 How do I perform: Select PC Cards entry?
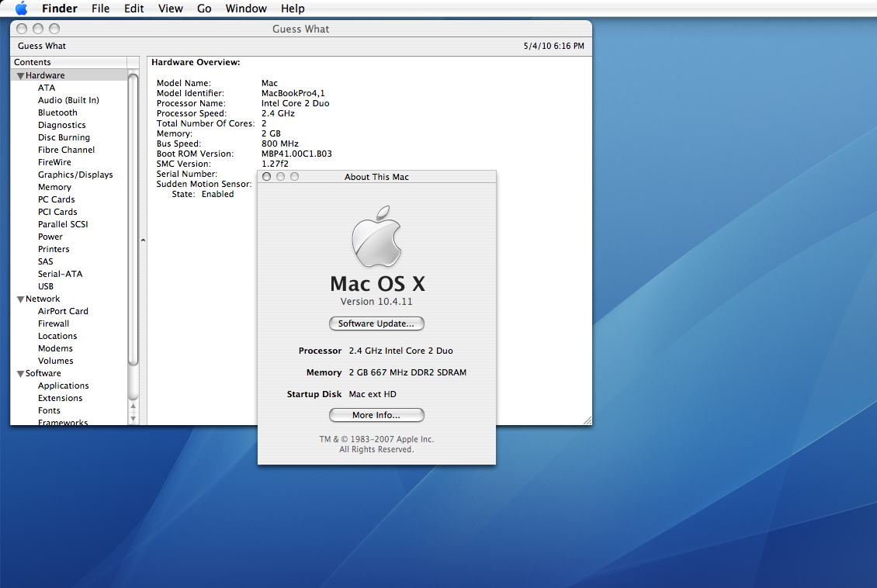click(x=56, y=199)
